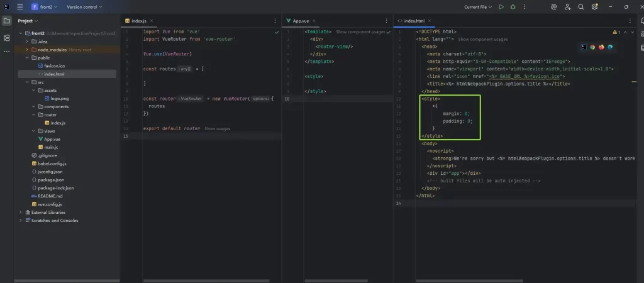This screenshot has height=283, width=644.
Task: Start debugging with the Debug bug icon
Action: pyautogui.click(x=514, y=7)
